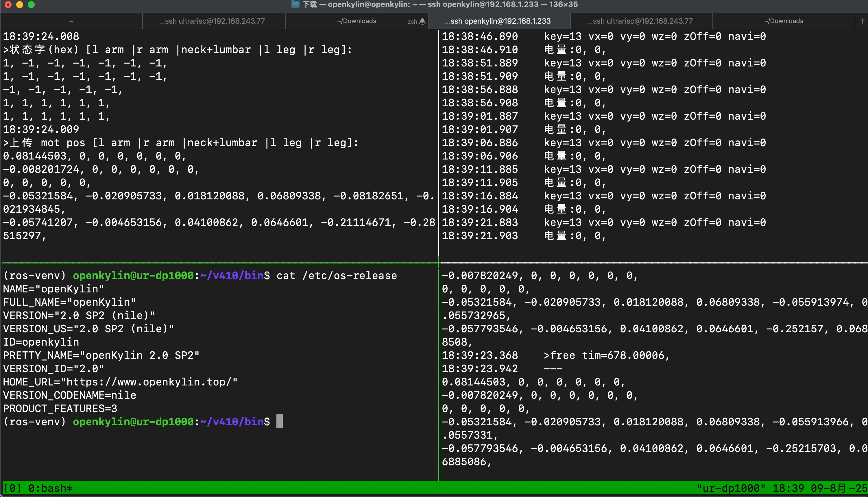Click the wrapped value 6885086
868x497 pixels.
(464, 462)
